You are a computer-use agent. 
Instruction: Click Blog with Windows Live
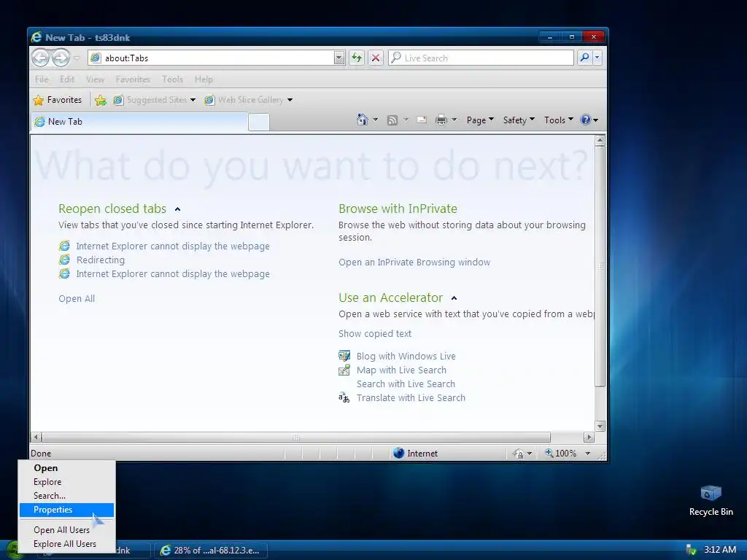click(406, 356)
